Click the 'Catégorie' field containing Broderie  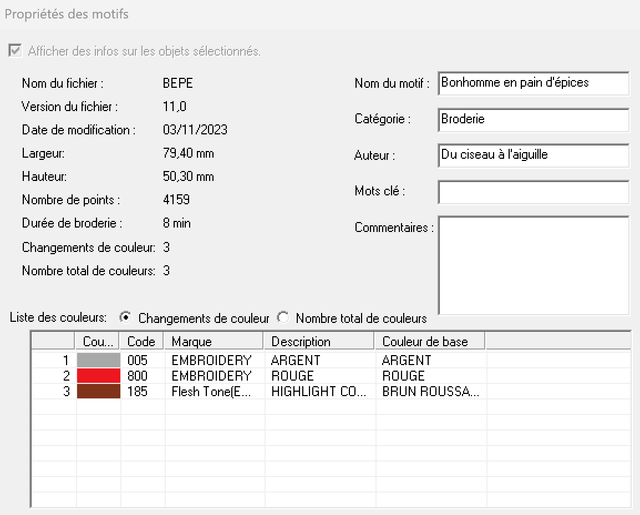[533, 119]
